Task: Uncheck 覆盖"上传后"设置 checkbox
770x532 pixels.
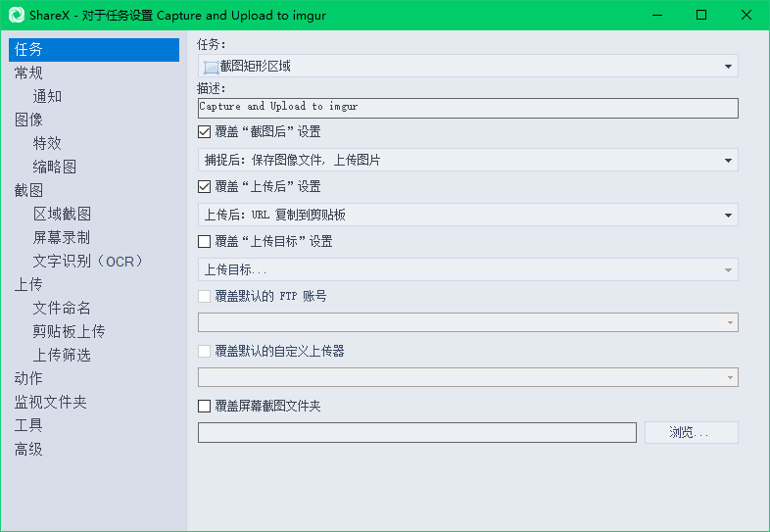Action: (205, 186)
